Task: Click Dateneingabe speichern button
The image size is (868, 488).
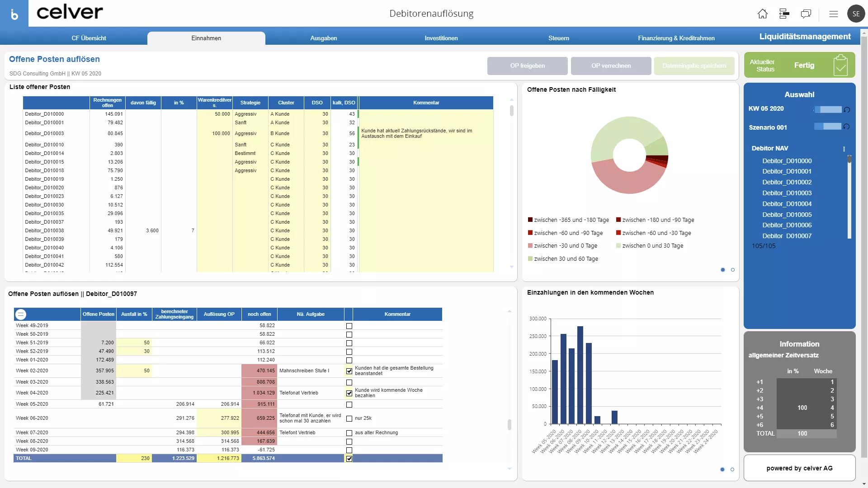Action: point(694,66)
